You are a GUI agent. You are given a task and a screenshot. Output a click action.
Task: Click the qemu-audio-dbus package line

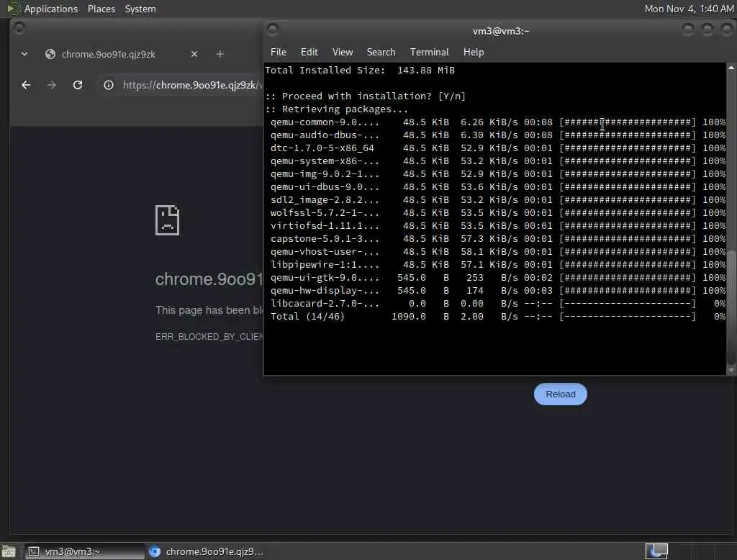(498, 135)
